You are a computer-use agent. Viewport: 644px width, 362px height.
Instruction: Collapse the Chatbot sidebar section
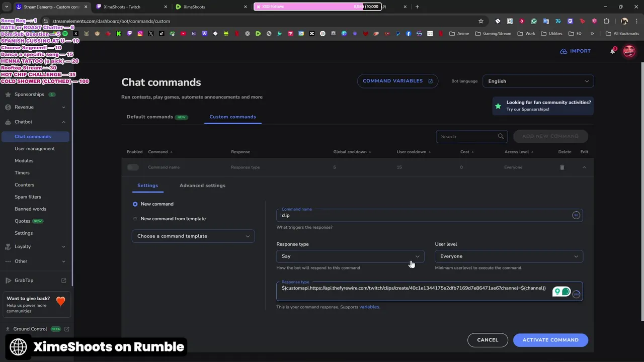(x=63, y=122)
